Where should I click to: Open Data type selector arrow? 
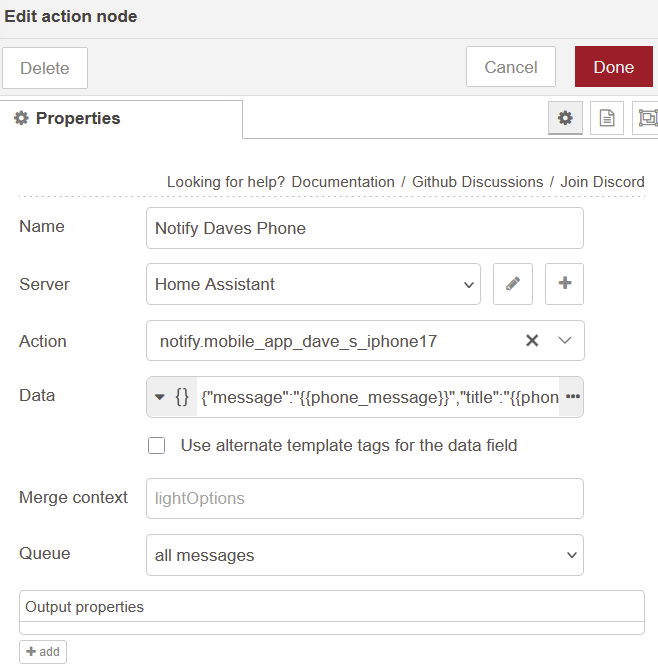pos(160,396)
